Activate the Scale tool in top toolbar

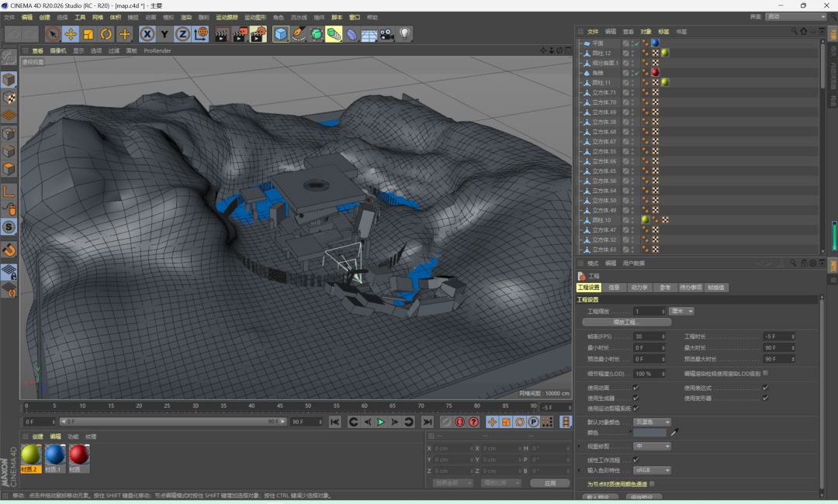[x=88, y=34]
